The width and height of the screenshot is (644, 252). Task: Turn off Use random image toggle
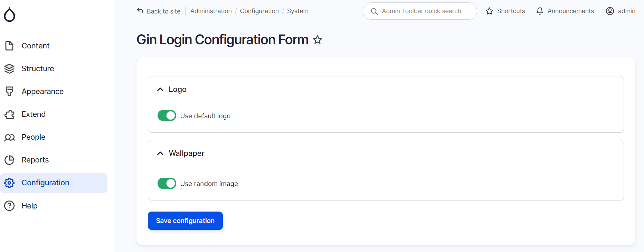[167, 183]
